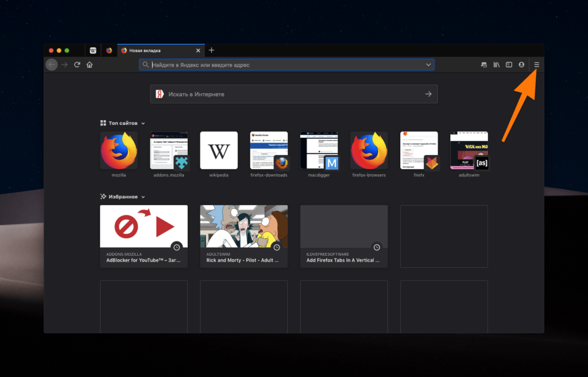Viewport: 588px width, 377px height.
Task: Click history clock on Rick and Morty card
Action: pos(277,247)
